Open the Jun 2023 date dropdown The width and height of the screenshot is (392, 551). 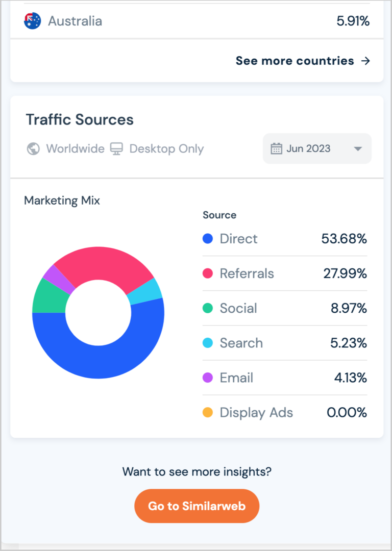click(317, 148)
